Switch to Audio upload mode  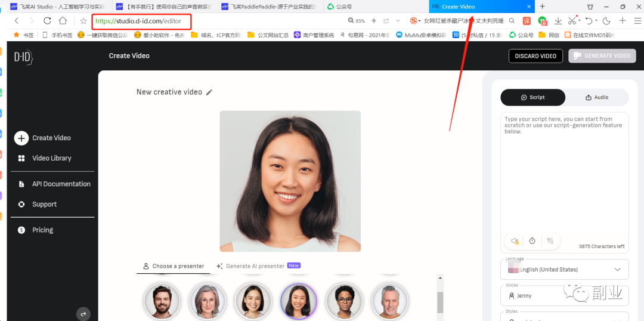click(597, 97)
